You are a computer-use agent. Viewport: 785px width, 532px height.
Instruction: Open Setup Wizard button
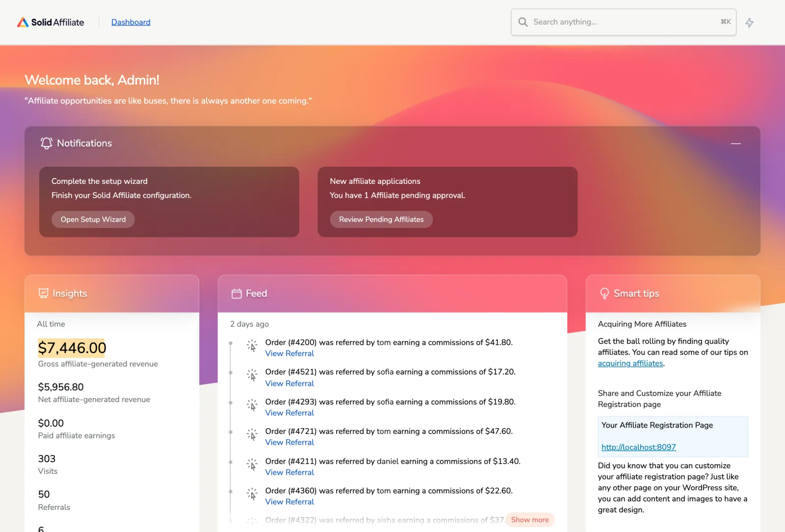coord(93,219)
